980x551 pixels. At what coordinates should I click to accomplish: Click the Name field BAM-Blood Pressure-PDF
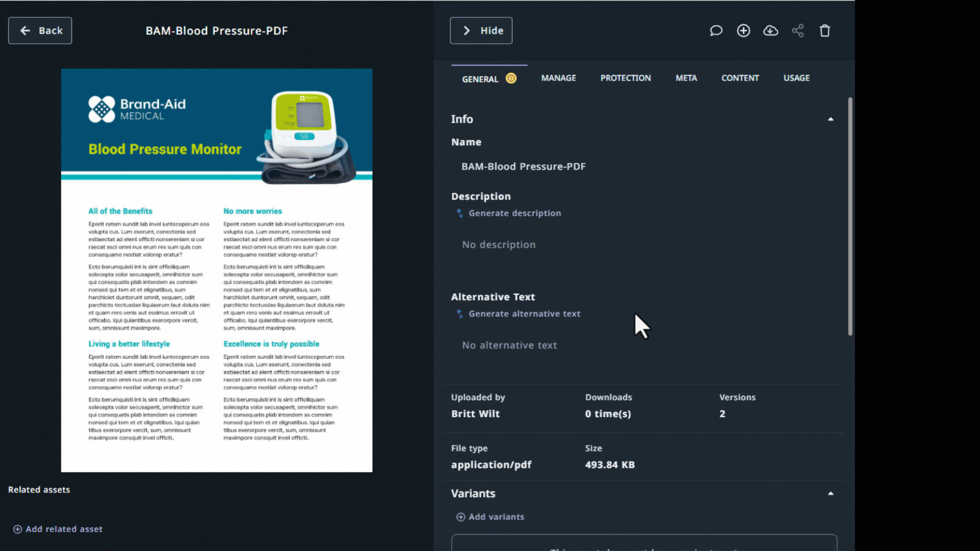[x=523, y=166]
